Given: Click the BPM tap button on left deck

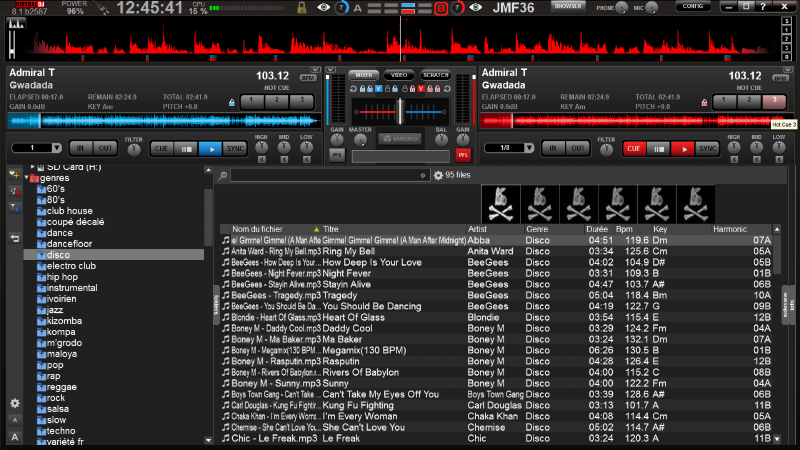Looking at the screenshot, I should [307, 77].
